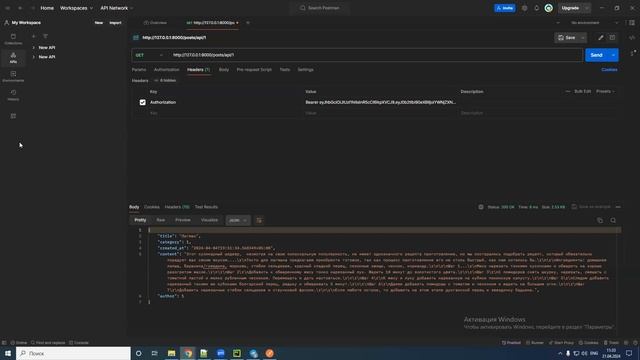Open the No environment selector
The height and width of the screenshot is (360, 640).
pos(594,23)
